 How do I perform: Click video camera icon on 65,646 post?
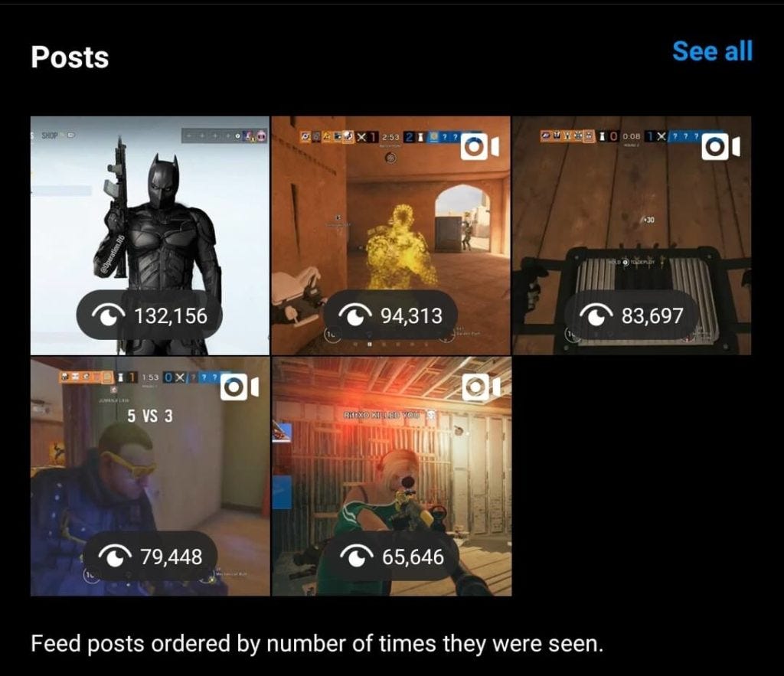tap(481, 387)
